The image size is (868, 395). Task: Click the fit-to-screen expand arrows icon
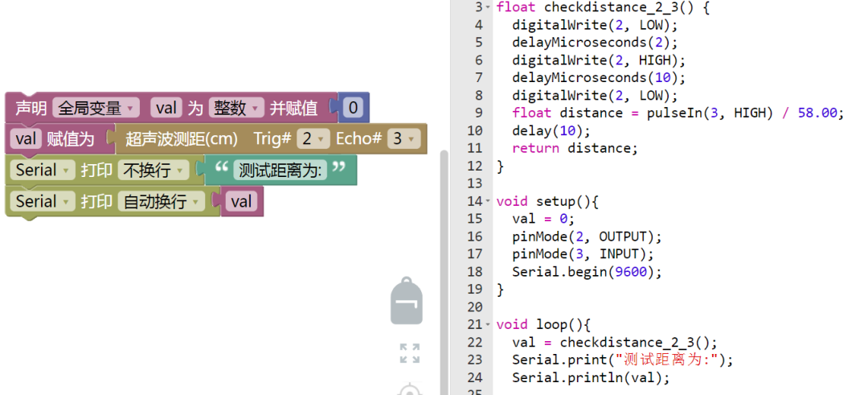coord(410,353)
